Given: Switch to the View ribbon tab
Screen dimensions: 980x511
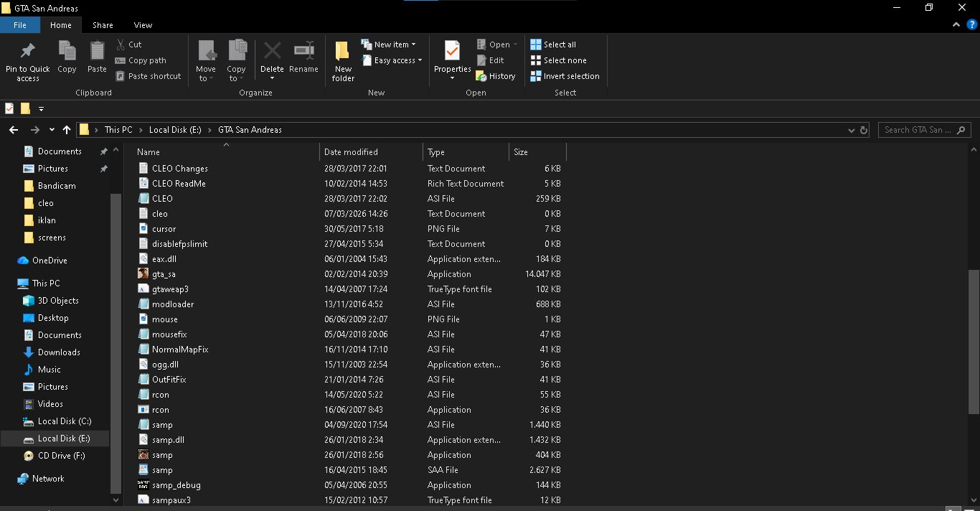Looking at the screenshot, I should pos(143,25).
